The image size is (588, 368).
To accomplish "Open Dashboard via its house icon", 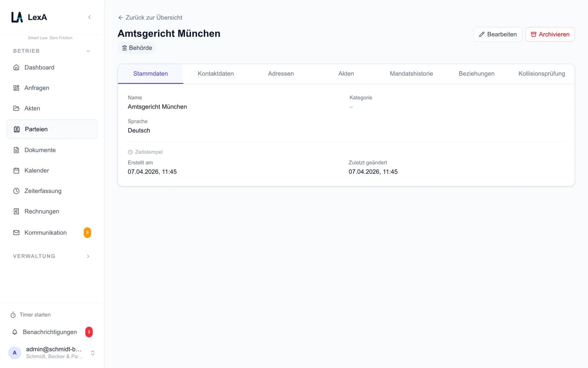I will tap(16, 67).
